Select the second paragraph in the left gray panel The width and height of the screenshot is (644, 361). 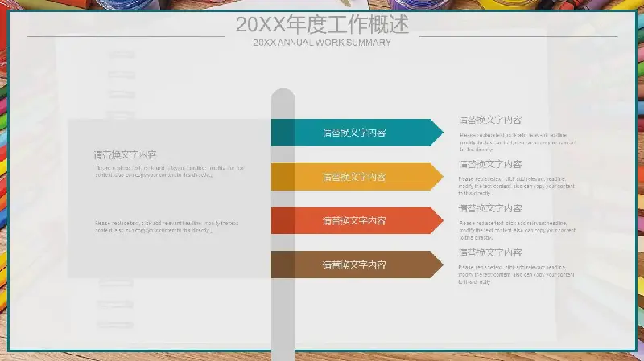[167, 227]
